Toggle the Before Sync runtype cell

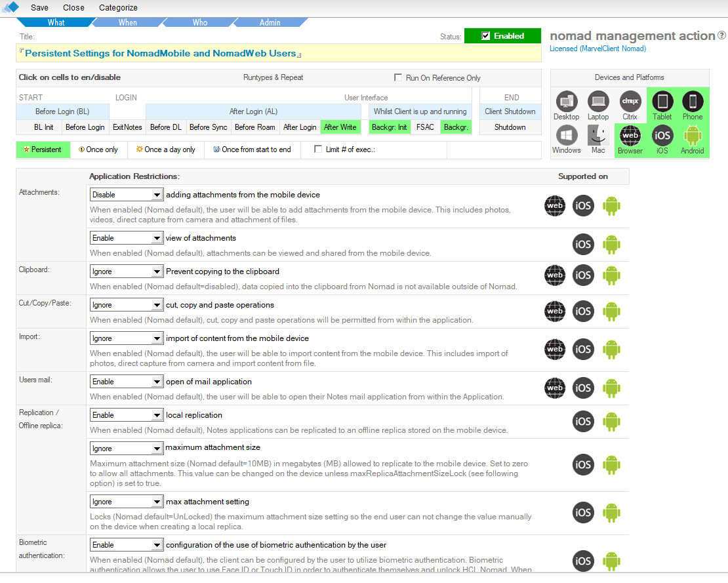[209, 127]
